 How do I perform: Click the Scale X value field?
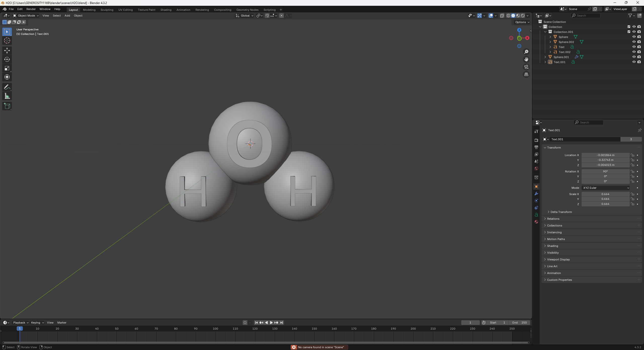605,194
